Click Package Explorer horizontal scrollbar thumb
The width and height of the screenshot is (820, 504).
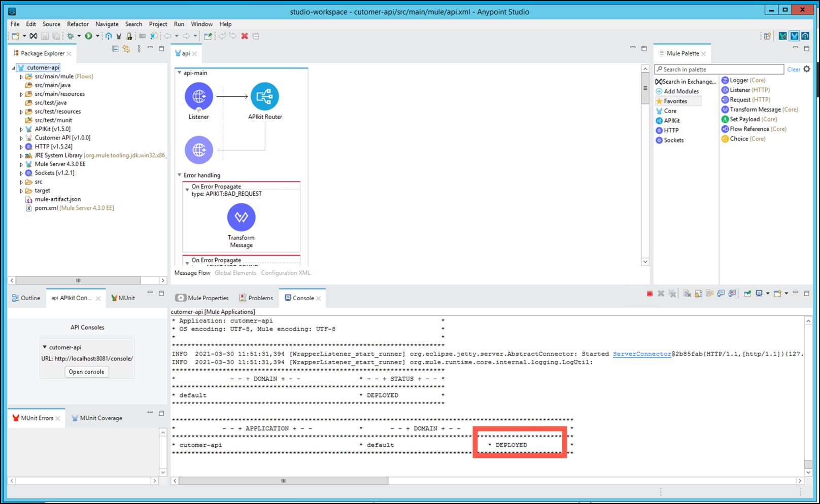(78, 280)
